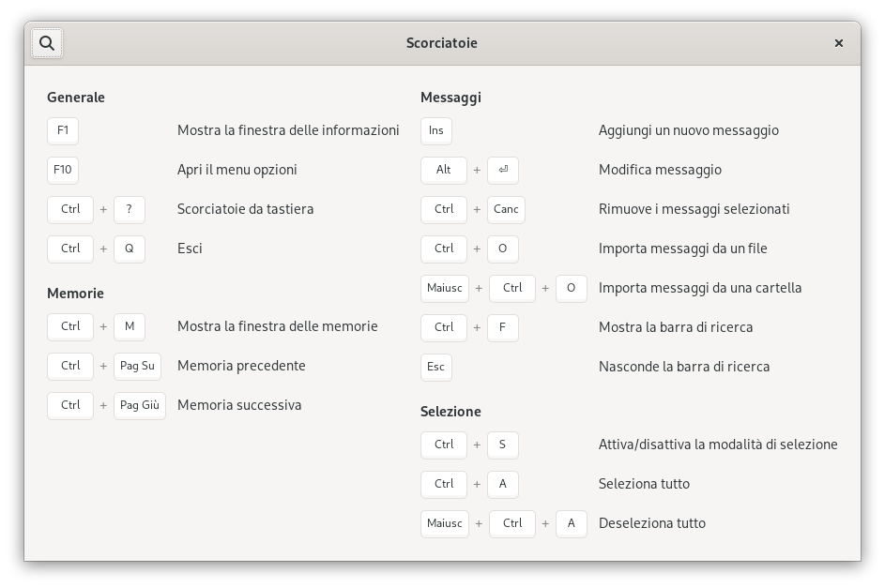
Task: Click the Canc keycap
Action: click(x=506, y=210)
